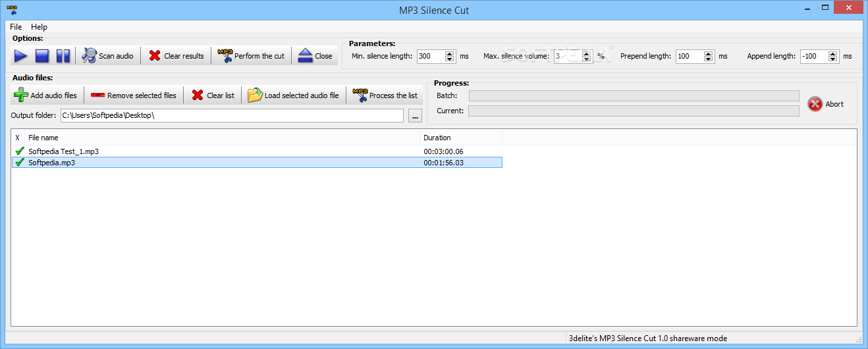The height and width of the screenshot is (349, 868).
Task: Select the Softpedia.mp3 file name
Action: click(51, 163)
